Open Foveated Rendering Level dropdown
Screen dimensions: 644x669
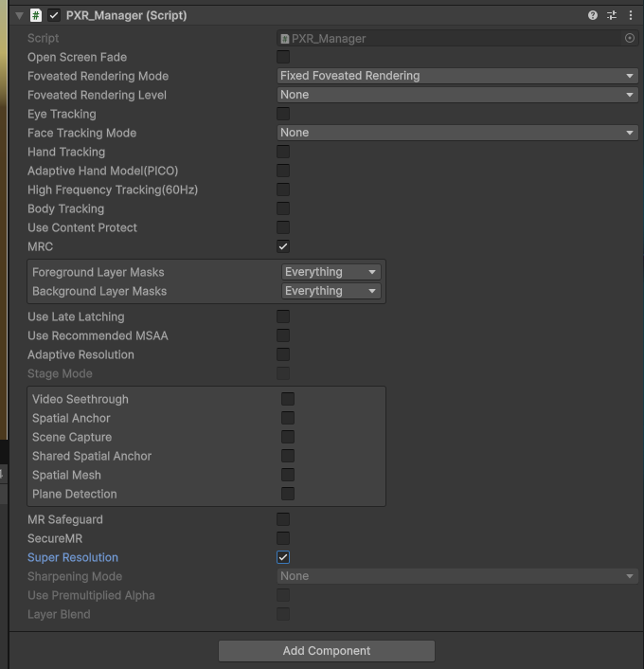pyautogui.click(x=457, y=95)
